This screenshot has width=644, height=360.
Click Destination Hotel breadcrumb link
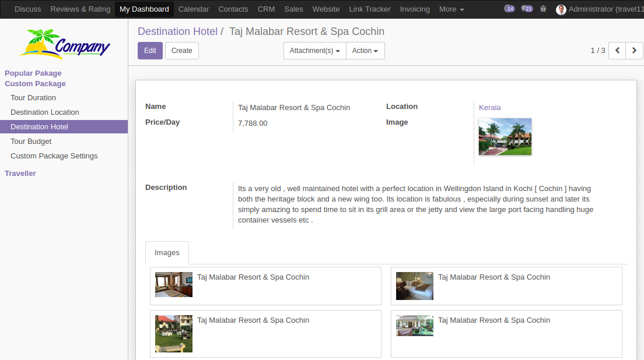[x=177, y=31]
